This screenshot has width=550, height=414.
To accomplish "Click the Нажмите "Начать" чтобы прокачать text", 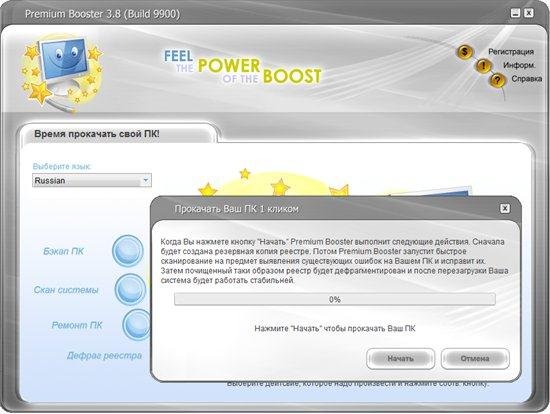I will 335,329.
